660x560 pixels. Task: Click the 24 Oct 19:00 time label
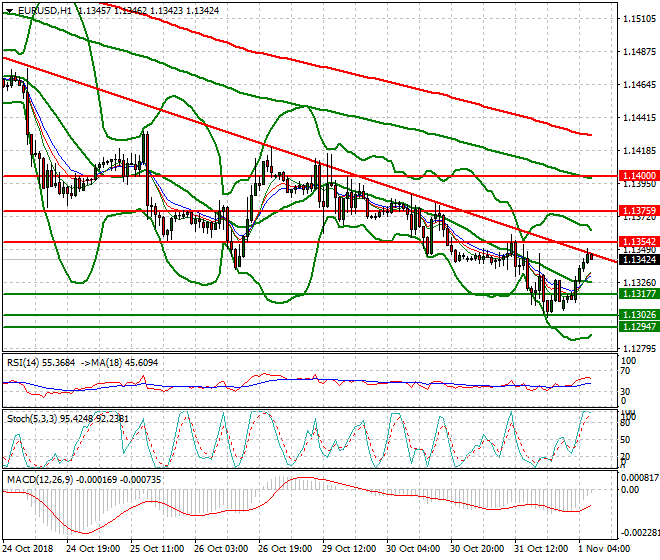(93, 549)
